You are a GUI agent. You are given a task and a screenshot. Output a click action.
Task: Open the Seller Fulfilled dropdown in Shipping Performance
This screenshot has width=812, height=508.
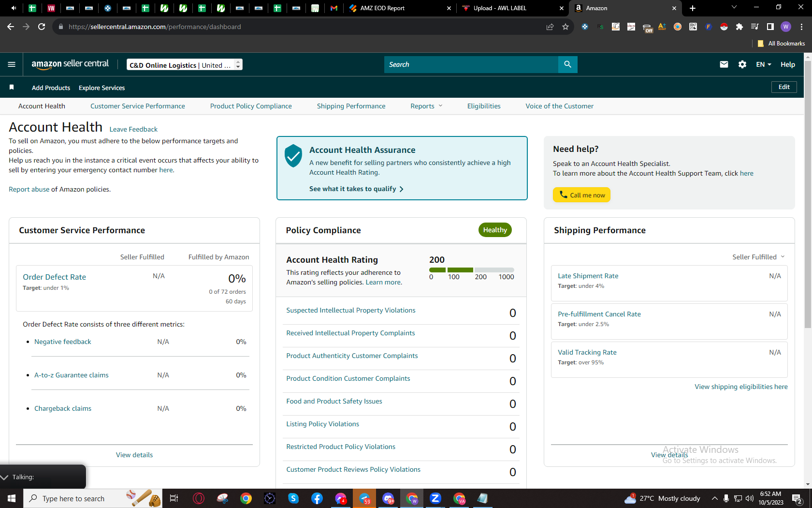coord(758,257)
